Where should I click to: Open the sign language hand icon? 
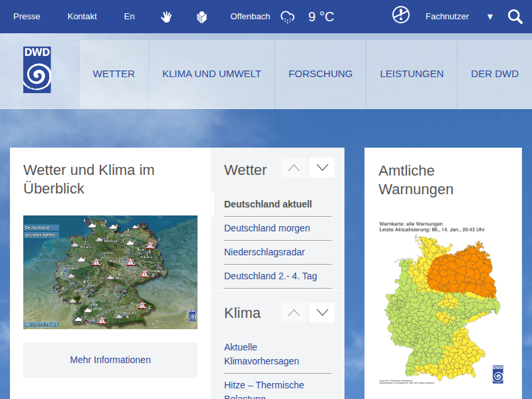[x=166, y=17]
